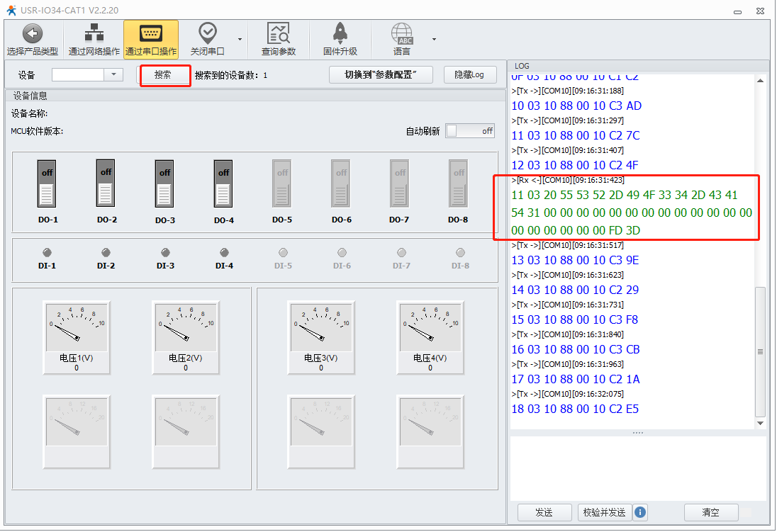
Task: Click DI-1 input indicator LED
Action: (47, 253)
